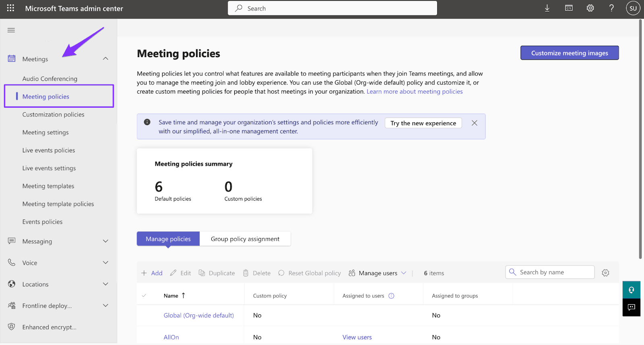Select the Manage policies tab
Viewport: 644px width, 345px height.
(x=168, y=239)
